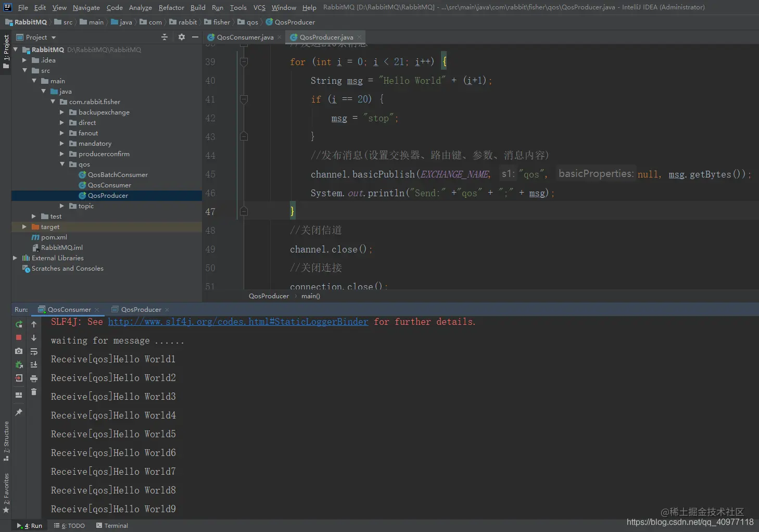Rerun the QosConsumer process
Image resolution: width=759 pixels, height=532 pixels.
pos(19,324)
